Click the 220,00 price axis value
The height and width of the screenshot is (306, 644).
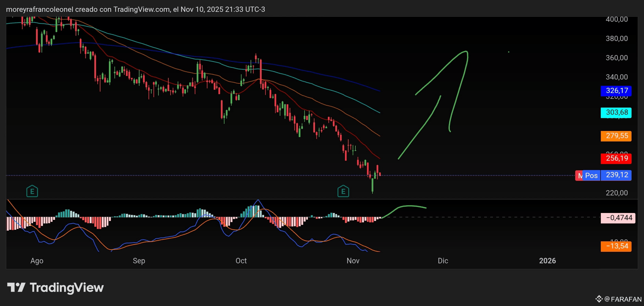click(617, 193)
